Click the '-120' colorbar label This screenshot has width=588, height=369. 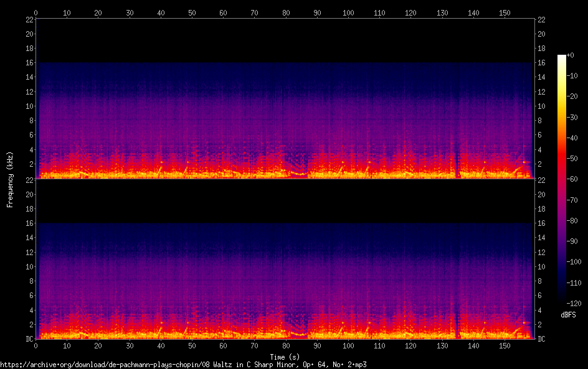574,304
